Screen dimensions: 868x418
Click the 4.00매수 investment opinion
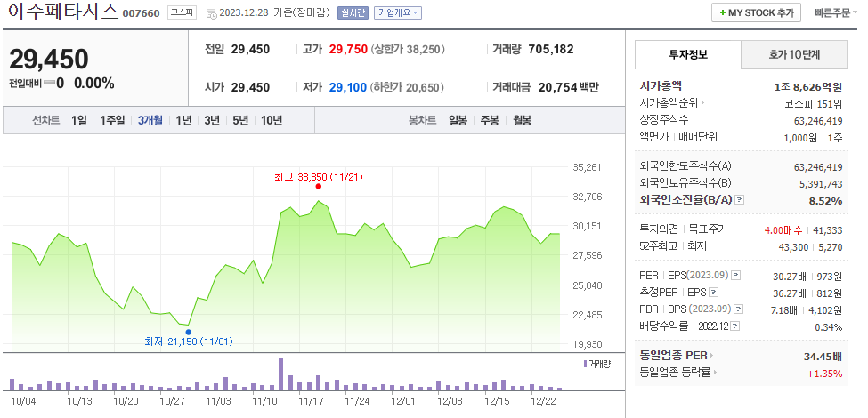pyautogui.click(x=783, y=229)
